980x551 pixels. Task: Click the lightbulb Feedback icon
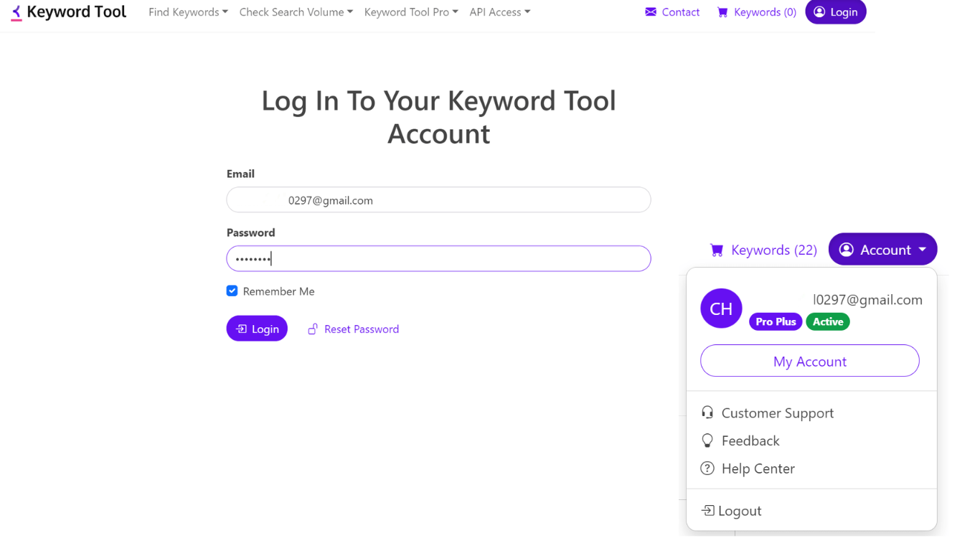click(707, 441)
